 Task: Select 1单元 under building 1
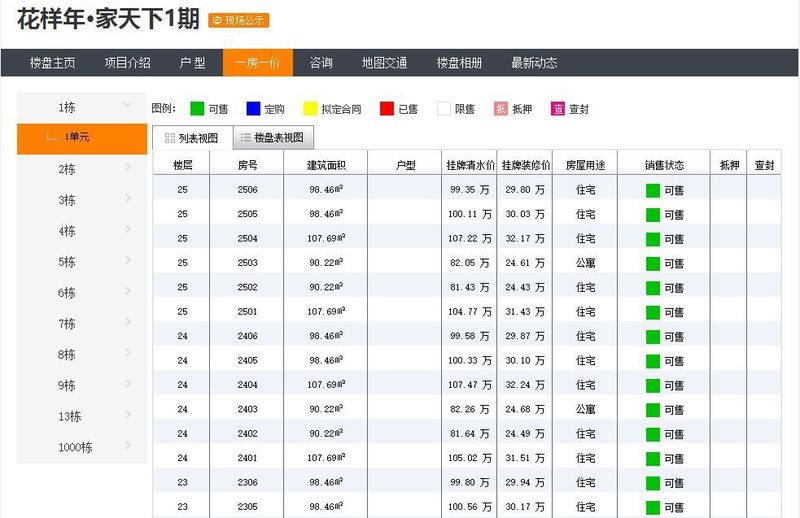coord(82,138)
